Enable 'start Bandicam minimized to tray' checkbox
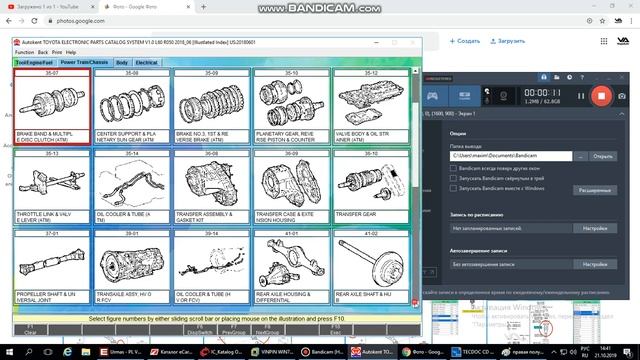640x360 pixels. (453, 178)
